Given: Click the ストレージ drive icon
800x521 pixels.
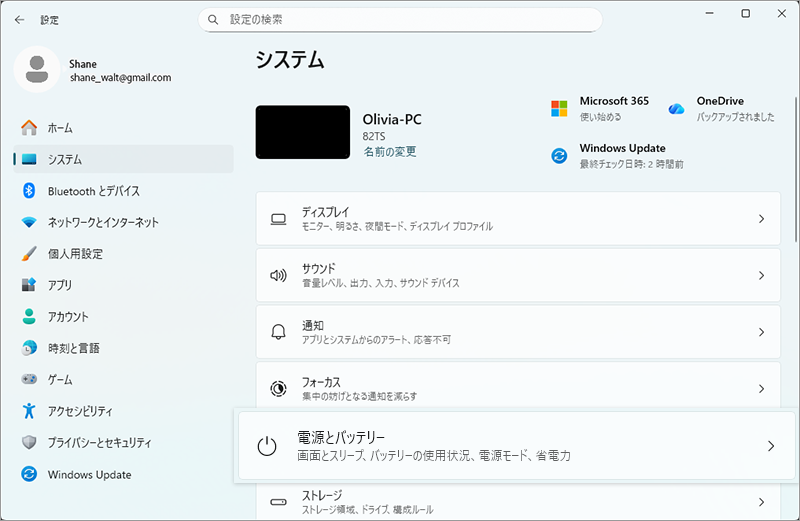Looking at the screenshot, I should click(x=278, y=502).
